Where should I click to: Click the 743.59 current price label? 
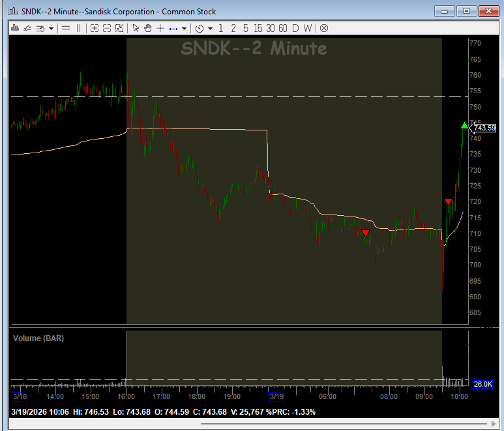(x=484, y=128)
